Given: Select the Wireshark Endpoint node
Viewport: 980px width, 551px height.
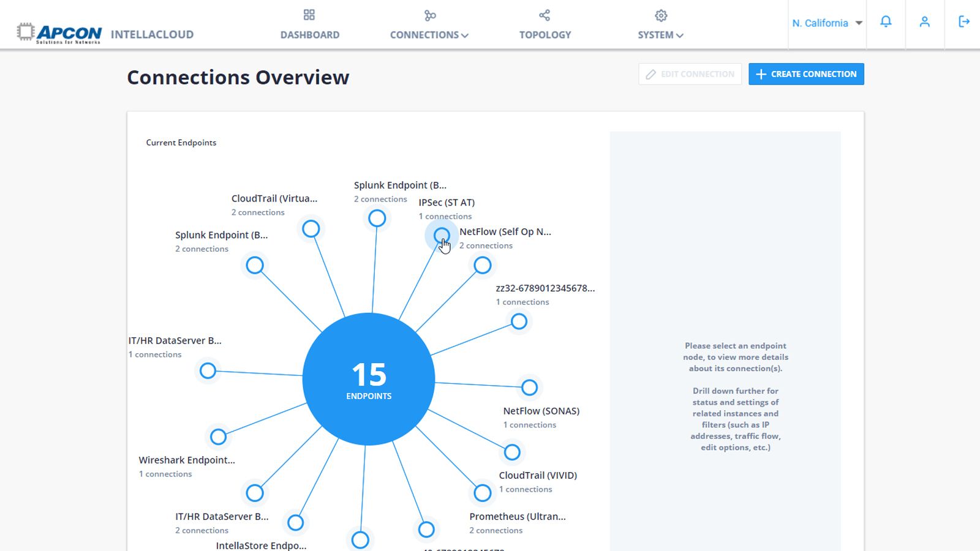Looking at the screenshot, I should (x=219, y=437).
